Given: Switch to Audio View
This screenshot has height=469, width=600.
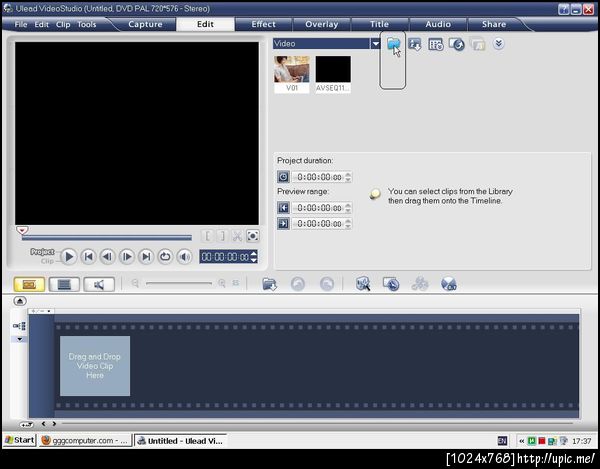Looking at the screenshot, I should [99, 284].
